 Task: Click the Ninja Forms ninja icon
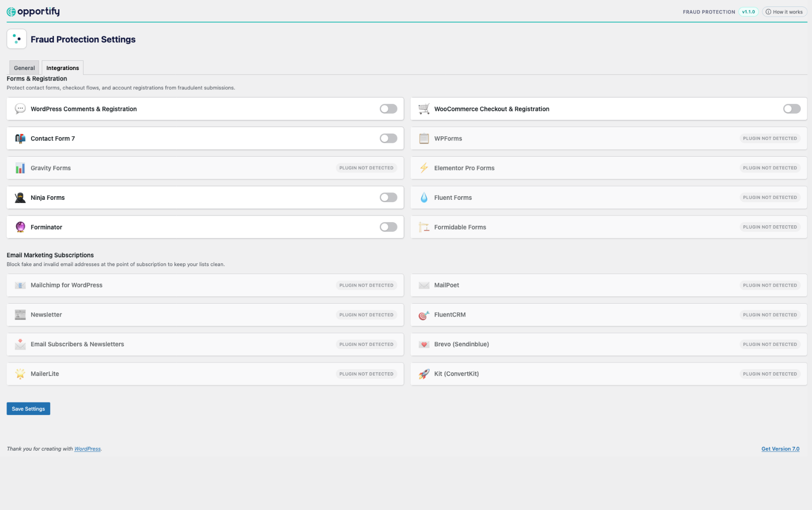click(x=20, y=198)
